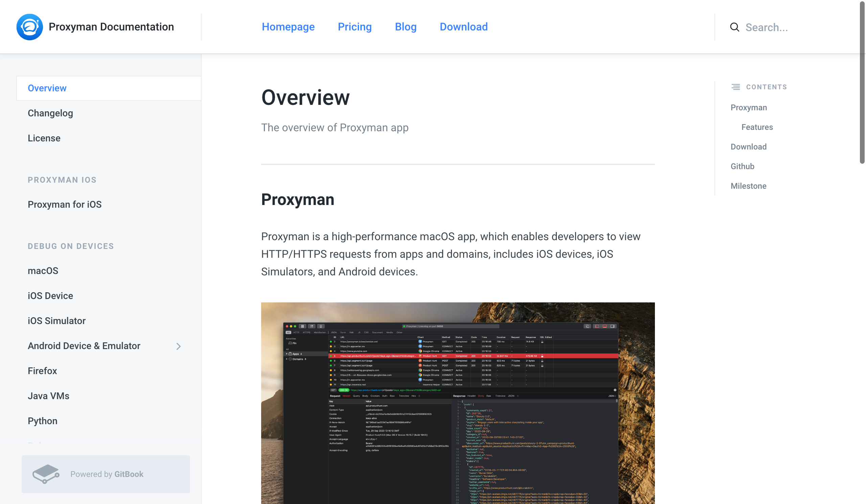Click 'The overview of Proxyman app' subtitle
The height and width of the screenshot is (504, 866).
point(334,128)
